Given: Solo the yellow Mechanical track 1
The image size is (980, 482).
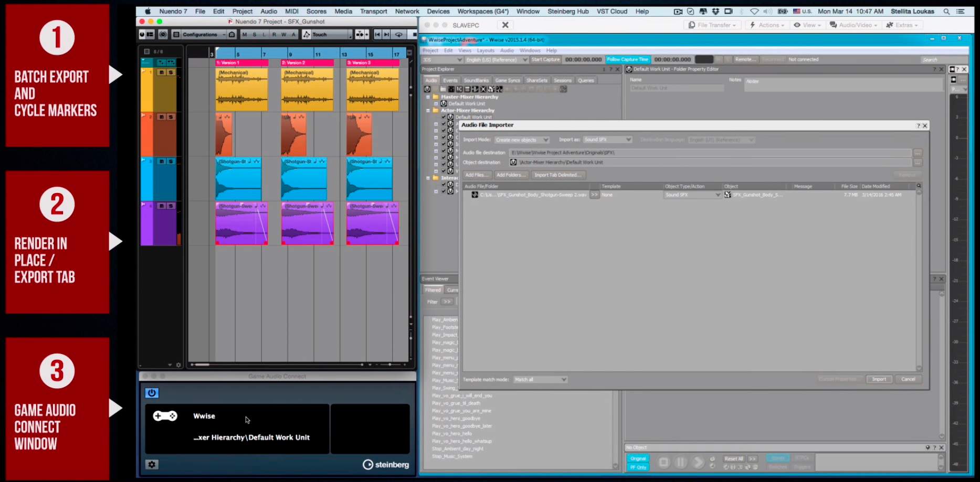Looking at the screenshot, I should click(170, 72).
